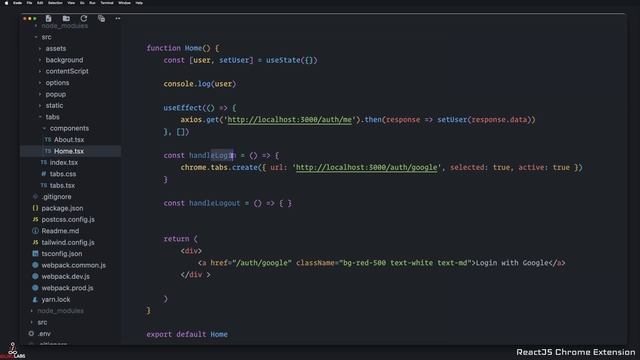
Task: Click the gear icon beside .env
Action: pos(31,333)
